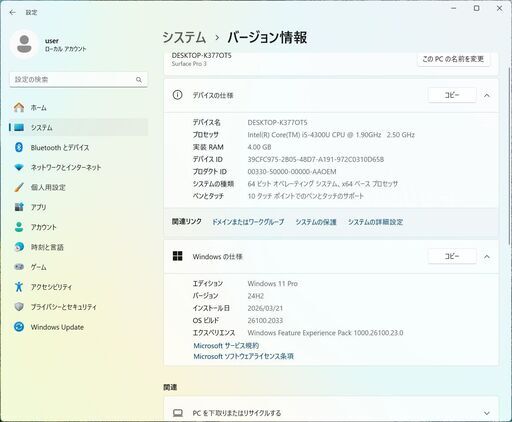The image size is (512, 422).
Task: Click the Home house icon
Action: [x=19, y=107]
